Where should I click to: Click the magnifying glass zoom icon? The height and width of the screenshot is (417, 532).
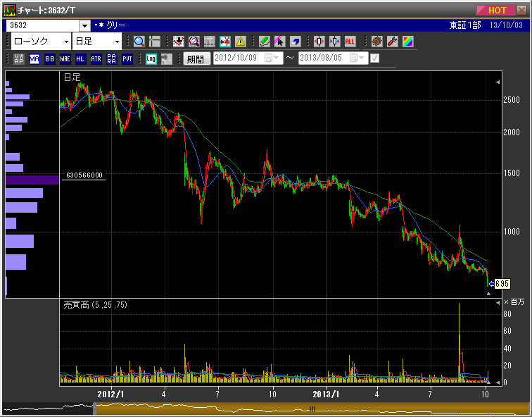tap(139, 42)
